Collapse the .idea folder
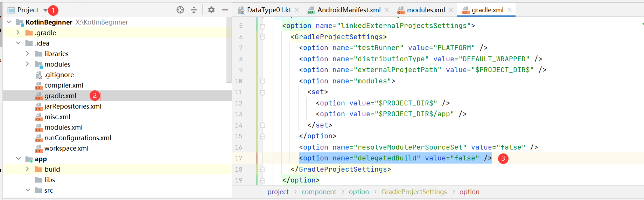This screenshot has height=200, width=644. (x=18, y=43)
